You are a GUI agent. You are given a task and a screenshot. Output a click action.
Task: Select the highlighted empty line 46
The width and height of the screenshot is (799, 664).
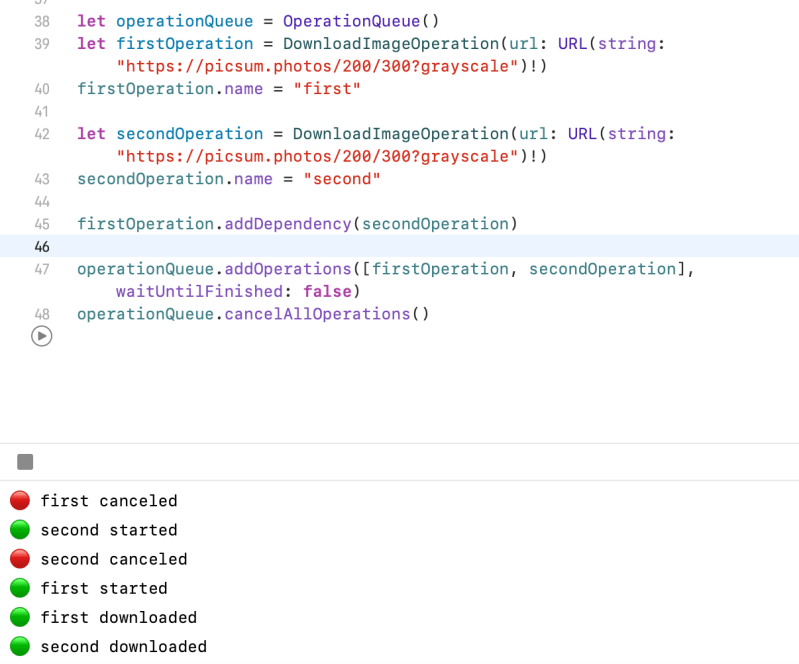pos(400,246)
